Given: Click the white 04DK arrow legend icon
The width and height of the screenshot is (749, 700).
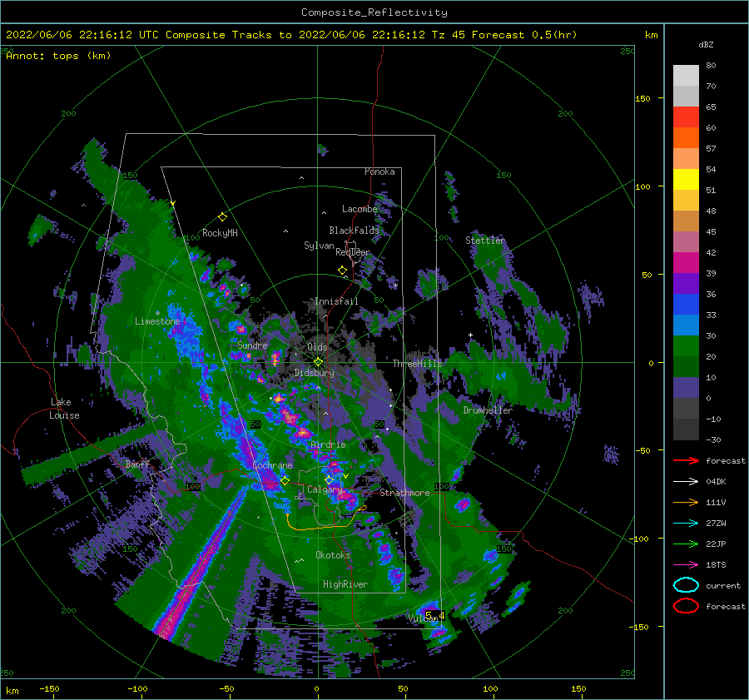Looking at the screenshot, I should point(686,481).
